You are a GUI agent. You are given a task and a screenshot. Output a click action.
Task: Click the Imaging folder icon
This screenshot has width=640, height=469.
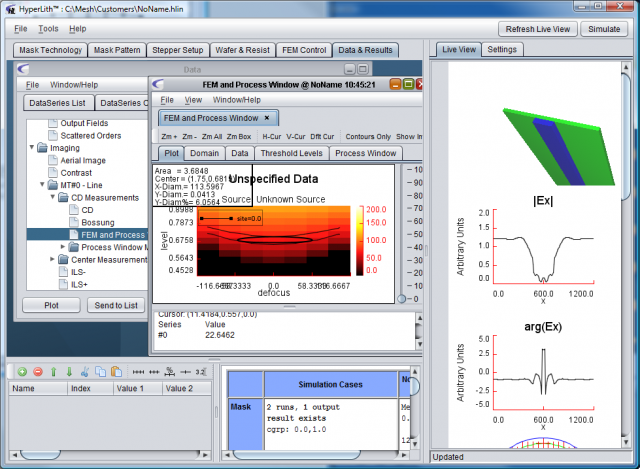(42, 147)
